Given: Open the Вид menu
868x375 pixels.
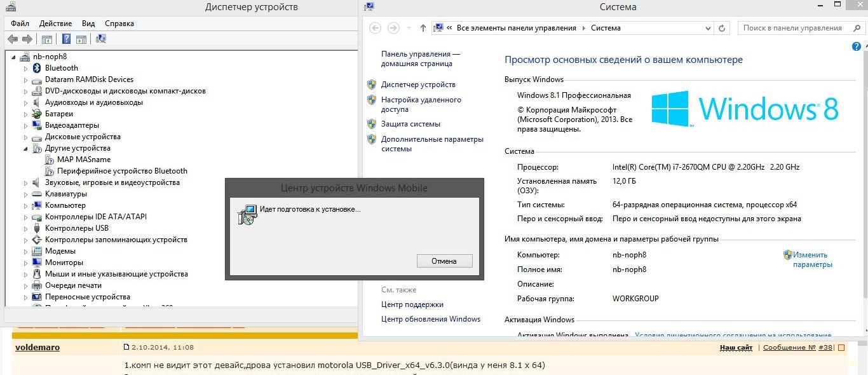Looking at the screenshot, I should pos(88,24).
